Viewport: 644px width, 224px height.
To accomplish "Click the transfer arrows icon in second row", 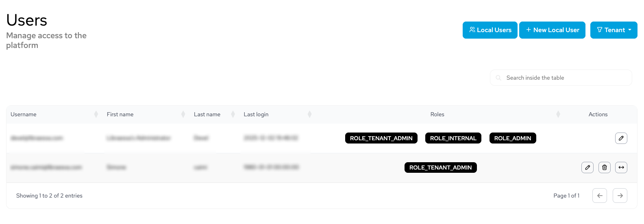I will [x=621, y=167].
